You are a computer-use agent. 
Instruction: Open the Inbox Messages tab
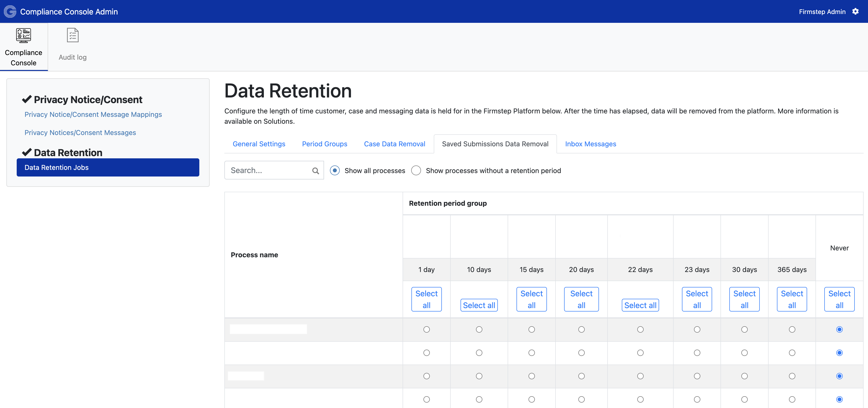click(590, 144)
